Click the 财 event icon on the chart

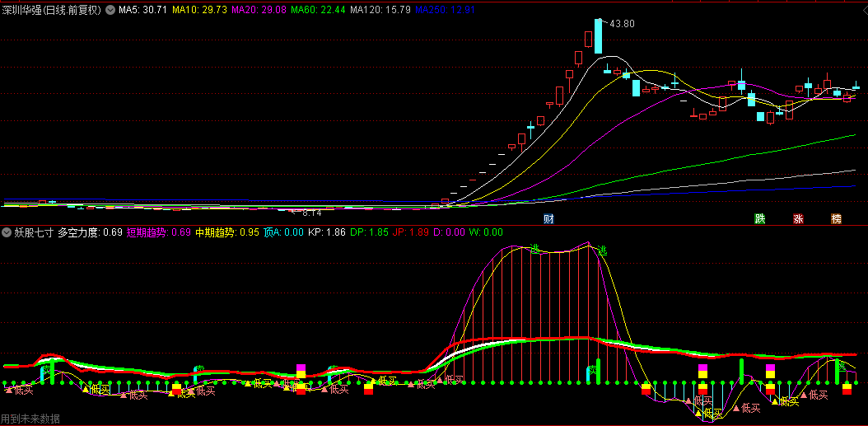(x=548, y=218)
